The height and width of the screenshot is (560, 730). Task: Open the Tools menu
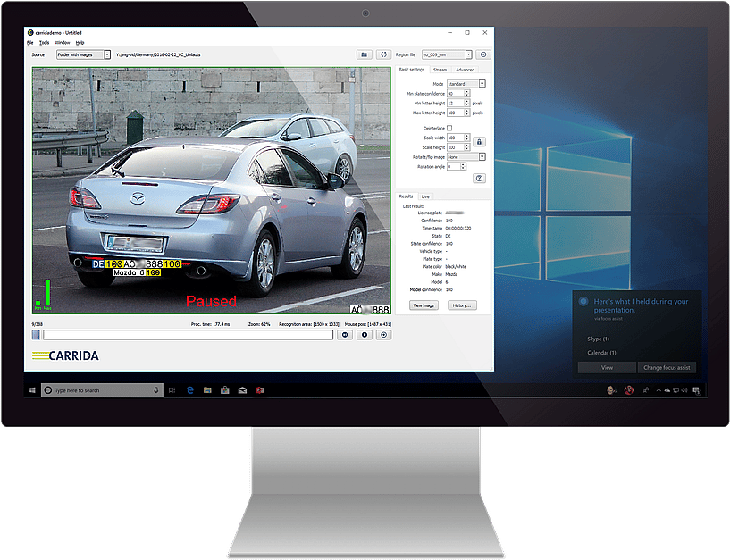[x=45, y=42]
